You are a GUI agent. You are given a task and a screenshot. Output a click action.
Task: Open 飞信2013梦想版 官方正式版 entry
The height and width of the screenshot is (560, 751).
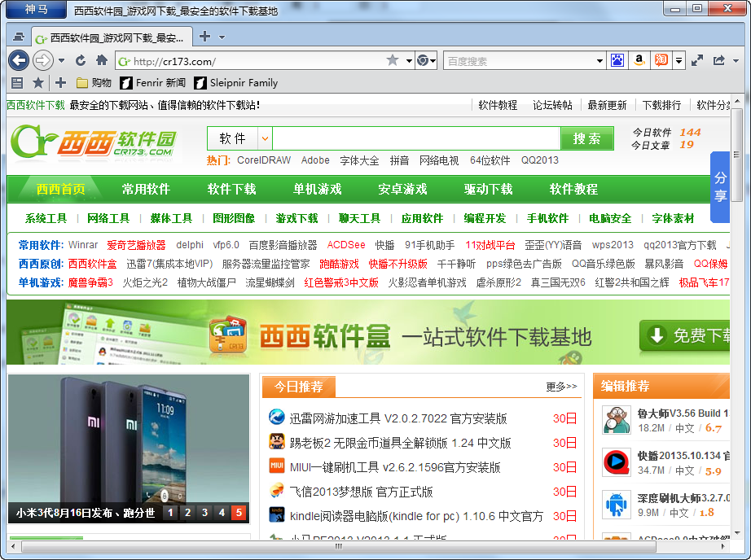[x=361, y=492]
